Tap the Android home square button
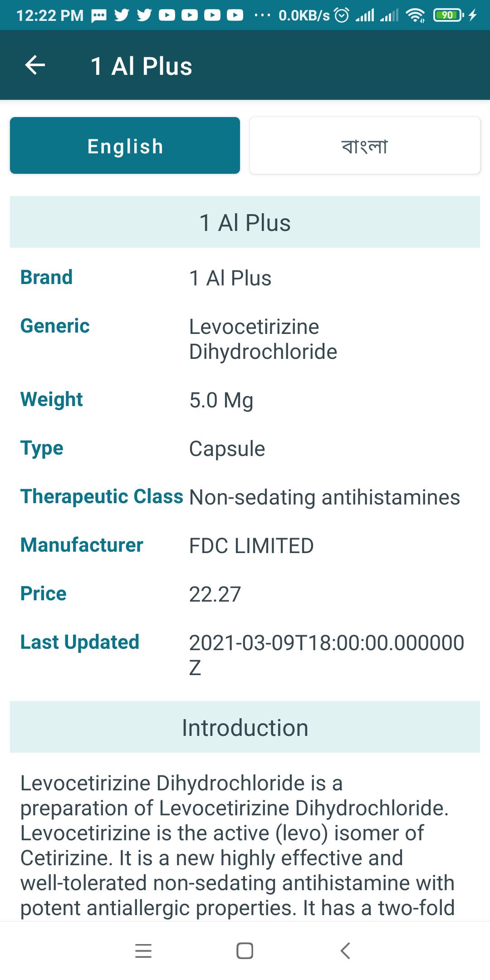This screenshot has height=980, width=490. click(245, 951)
